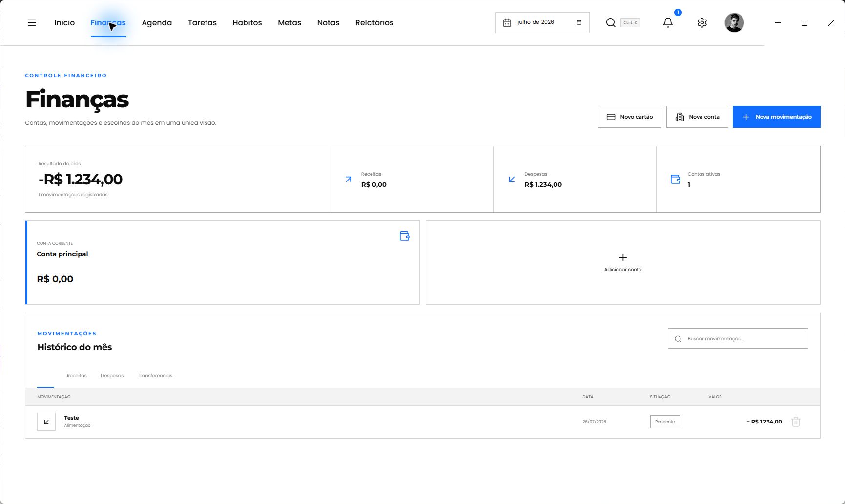Click the search icon in Buscar movimentação
Image resolution: width=845 pixels, height=504 pixels.
pos(678,339)
